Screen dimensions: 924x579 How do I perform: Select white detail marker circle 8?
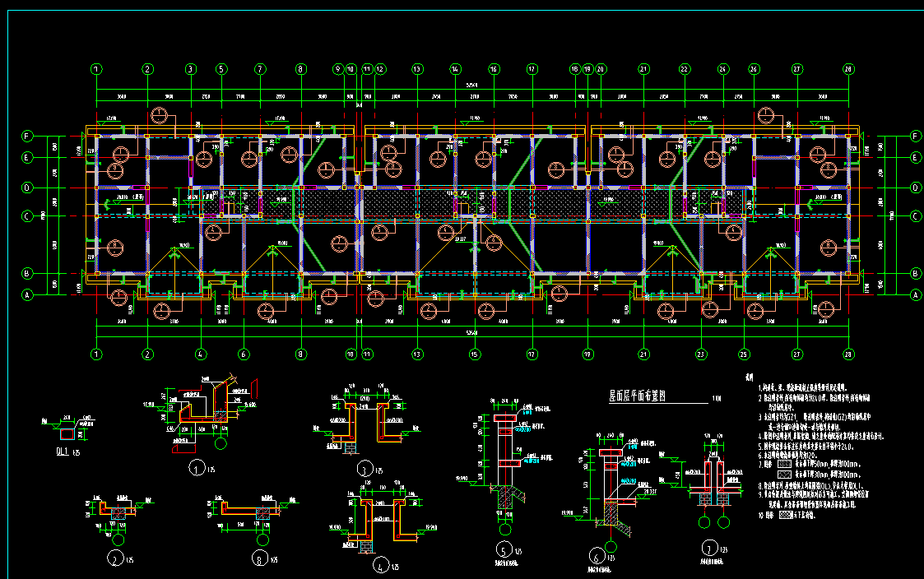260,558
